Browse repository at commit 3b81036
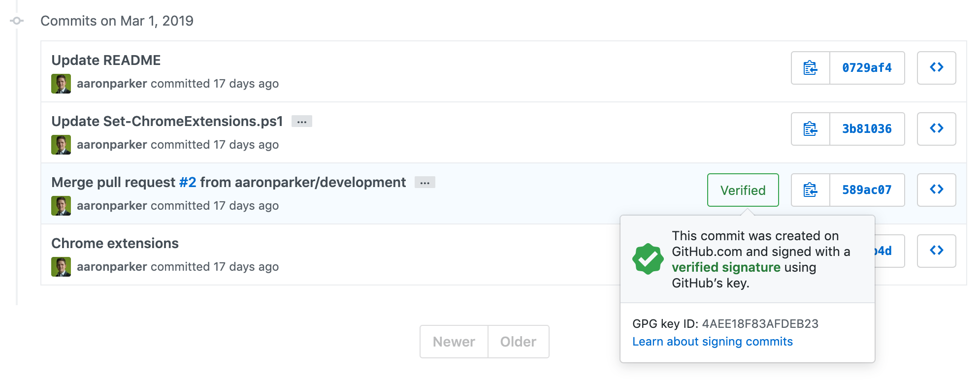 pos(937,129)
